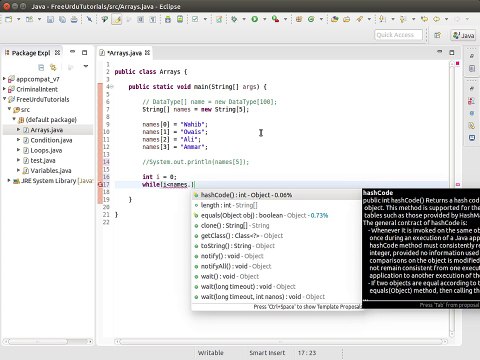
Task: Toggle the highlighted Mark Occurrences pencil icon
Action: pyautogui.click(x=117, y=20)
